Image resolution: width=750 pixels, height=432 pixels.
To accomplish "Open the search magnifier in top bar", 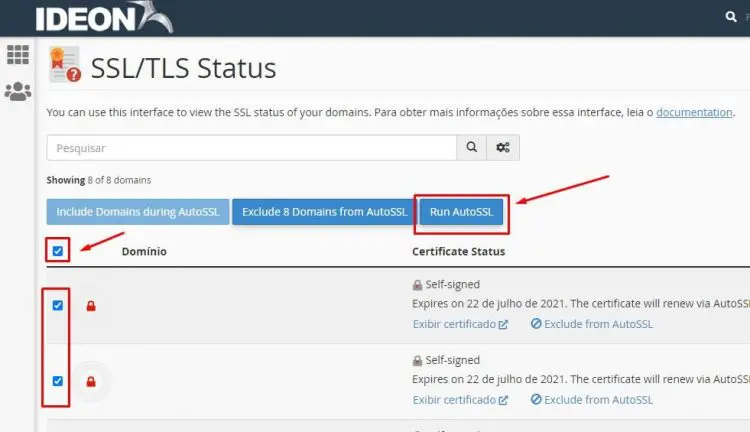I will coord(730,17).
